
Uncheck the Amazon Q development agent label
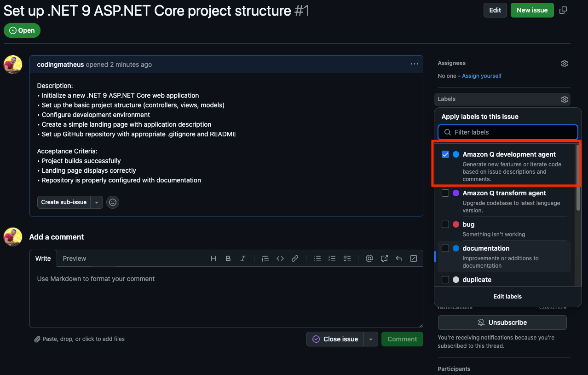[445, 154]
